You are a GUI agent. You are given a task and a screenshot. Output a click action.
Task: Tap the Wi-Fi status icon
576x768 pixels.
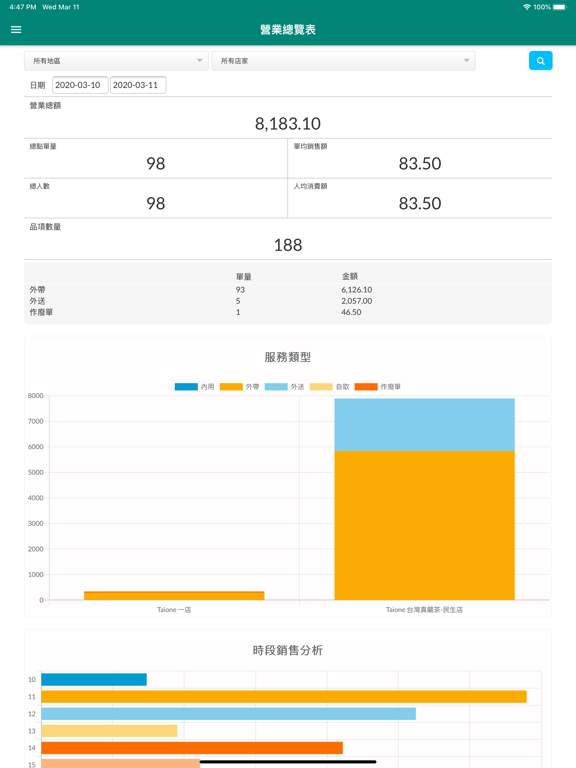(x=527, y=7)
